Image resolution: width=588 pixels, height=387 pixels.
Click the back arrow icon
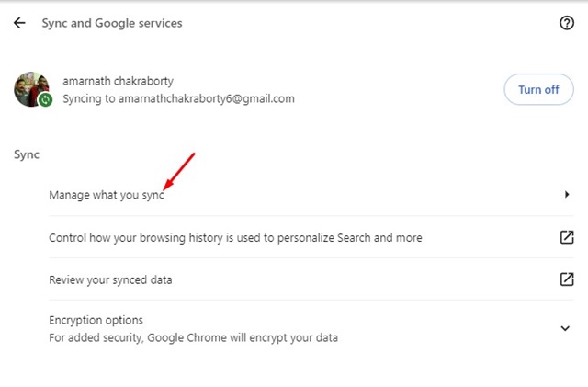click(19, 24)
